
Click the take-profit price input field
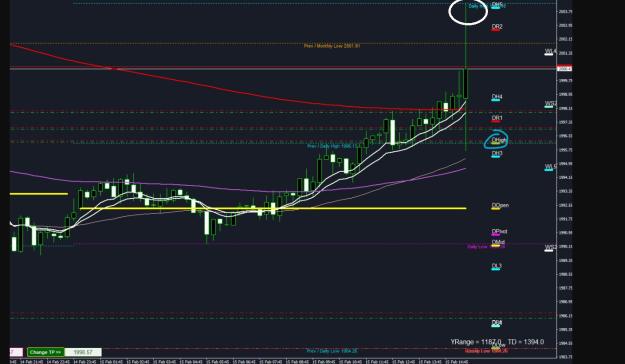[x=83, y=352]
